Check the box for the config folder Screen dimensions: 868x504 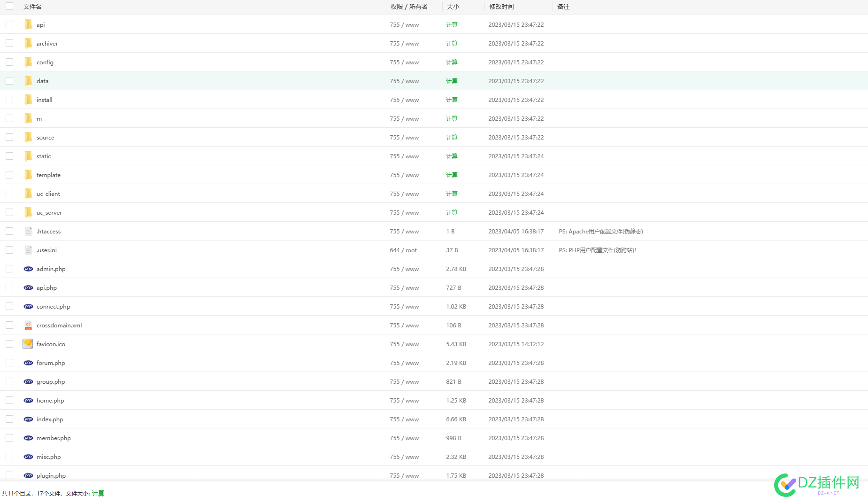point(9,62)
